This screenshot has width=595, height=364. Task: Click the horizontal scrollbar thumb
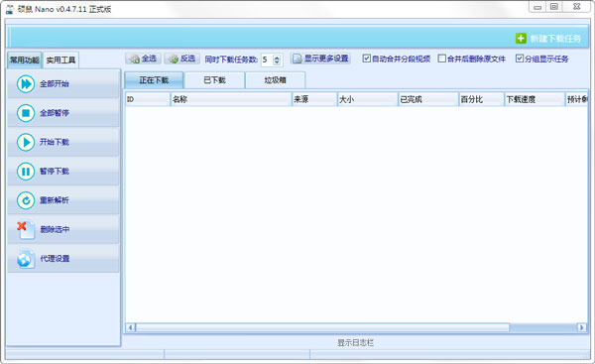[x=322, y=327]
